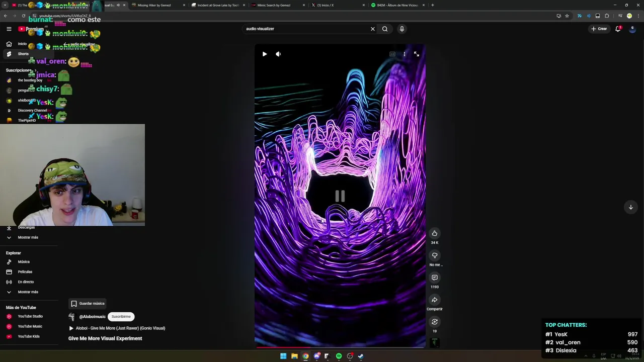
Task: Click the Compartir share arrow icon
Action: click(435, 300)
